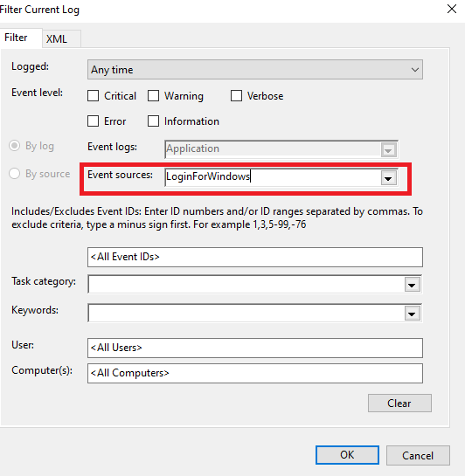Expand the Task category dropdown

412,285
